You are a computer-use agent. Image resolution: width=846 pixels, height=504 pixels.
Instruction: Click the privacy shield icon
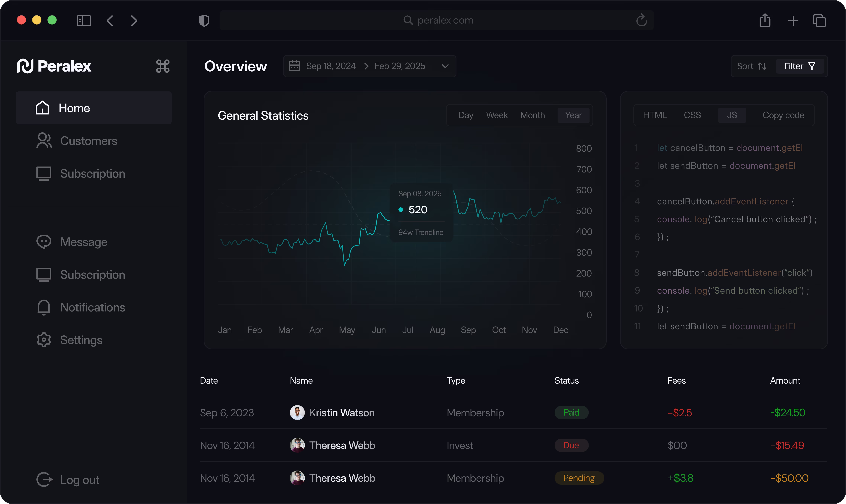204,21
